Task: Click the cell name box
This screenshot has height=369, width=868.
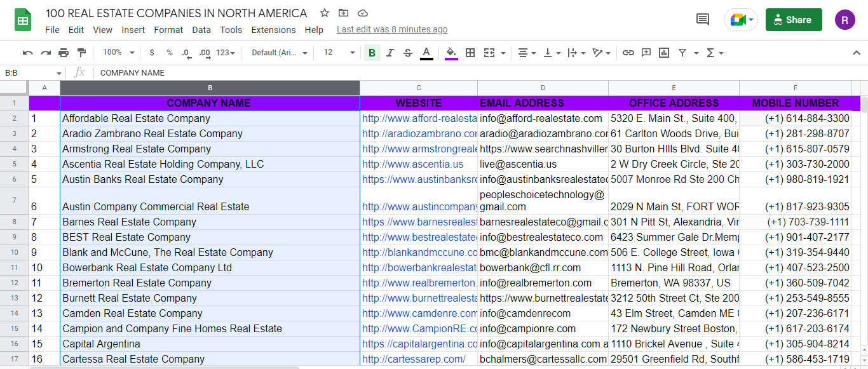Action: [x=32, y=73]
